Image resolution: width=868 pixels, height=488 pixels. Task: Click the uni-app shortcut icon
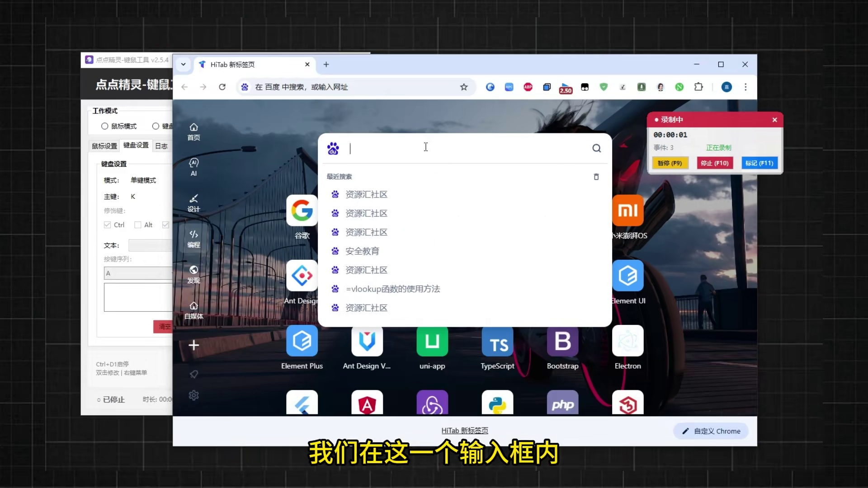point(432,342)
